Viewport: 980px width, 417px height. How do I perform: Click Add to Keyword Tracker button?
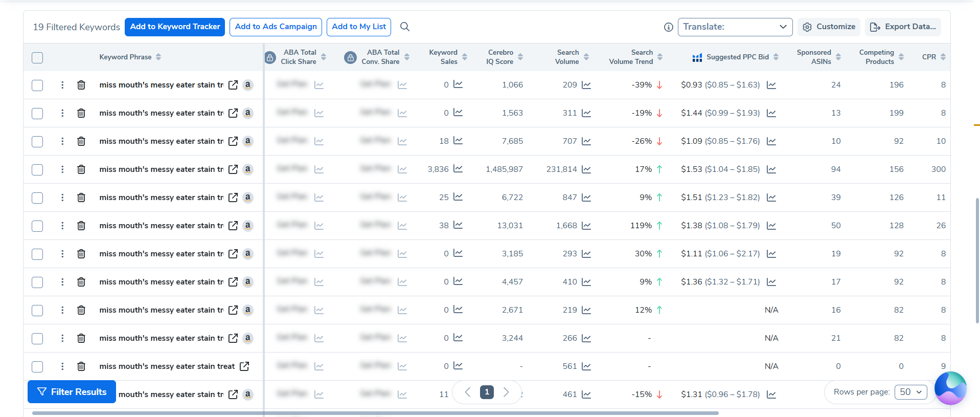175,27
